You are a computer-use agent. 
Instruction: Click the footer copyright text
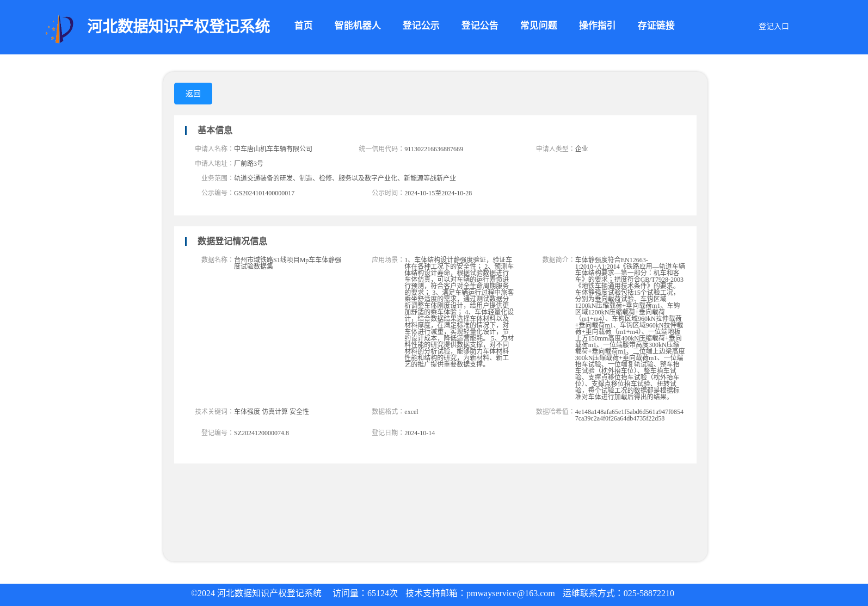tap(256, 593)
